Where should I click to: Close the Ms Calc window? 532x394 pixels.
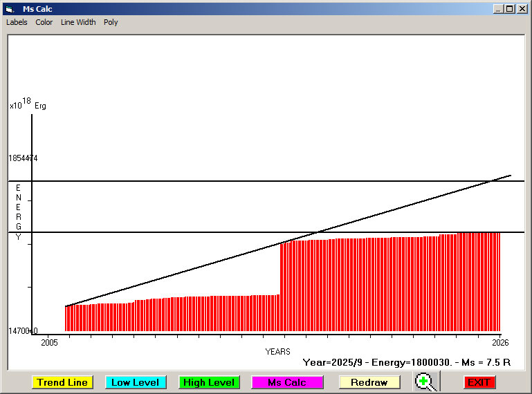tap(521, 9)
